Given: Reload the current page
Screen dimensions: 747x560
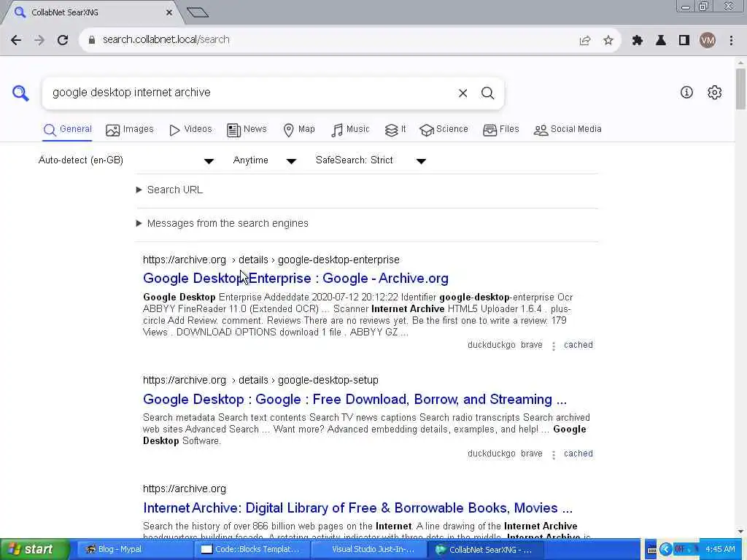Looking at the screenshot, I should 63,40.
